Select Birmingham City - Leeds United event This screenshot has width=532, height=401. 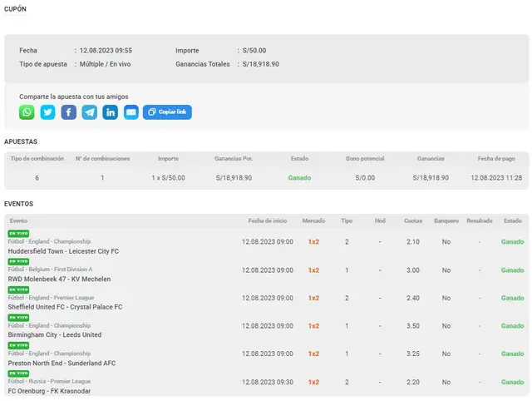click(x=55, y=334)
